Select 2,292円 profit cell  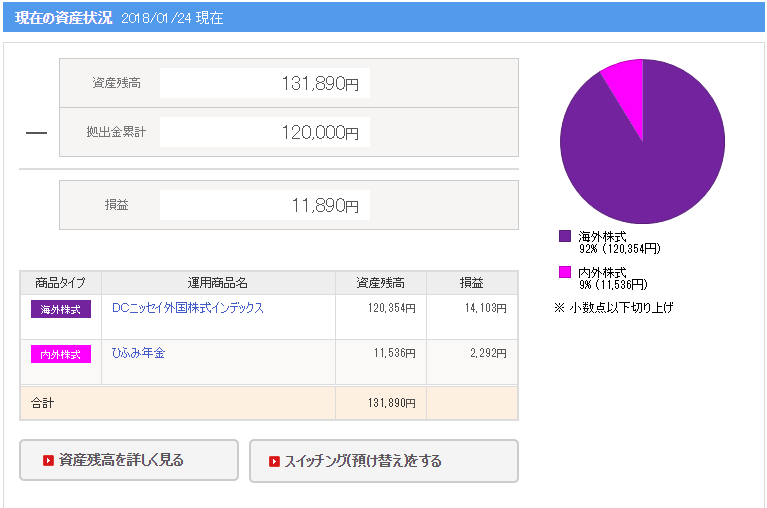click(472, 362)
